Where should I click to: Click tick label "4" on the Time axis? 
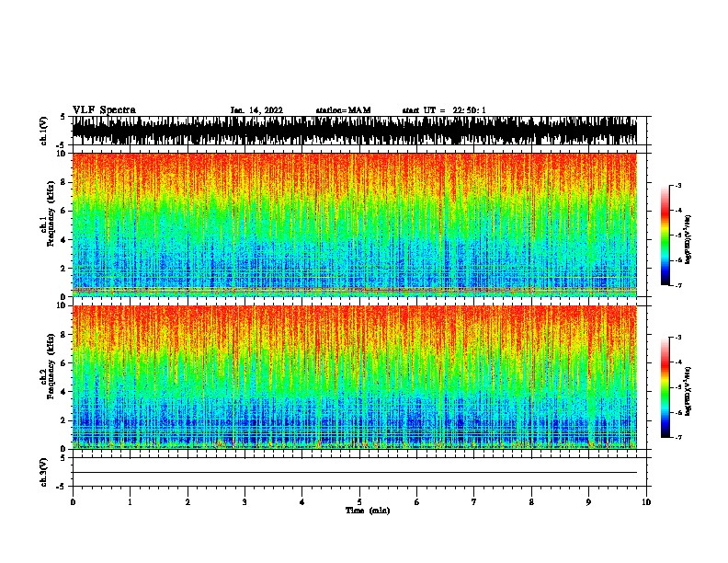pos(302,502)
